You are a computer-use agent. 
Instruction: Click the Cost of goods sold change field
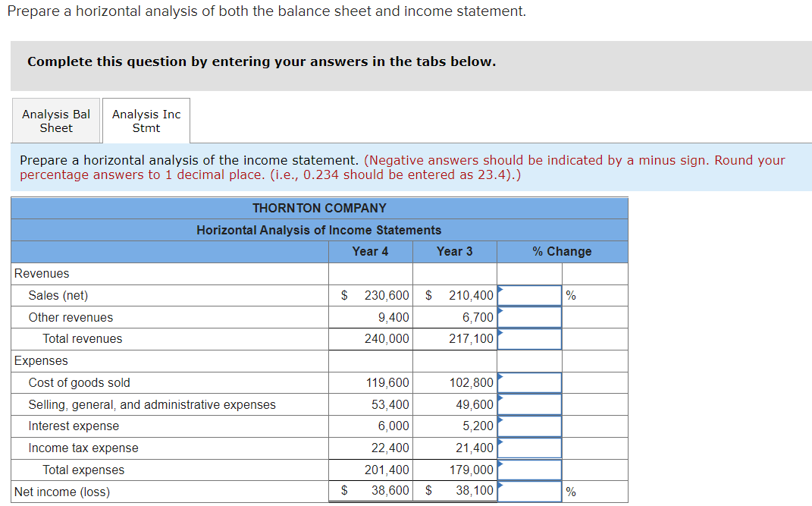coord(529,382)
